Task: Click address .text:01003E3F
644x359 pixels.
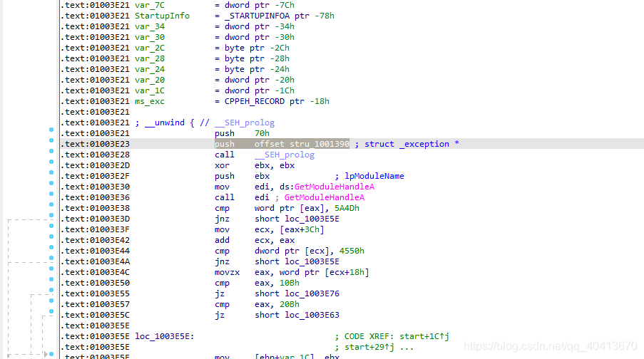Action: point(95,229)
